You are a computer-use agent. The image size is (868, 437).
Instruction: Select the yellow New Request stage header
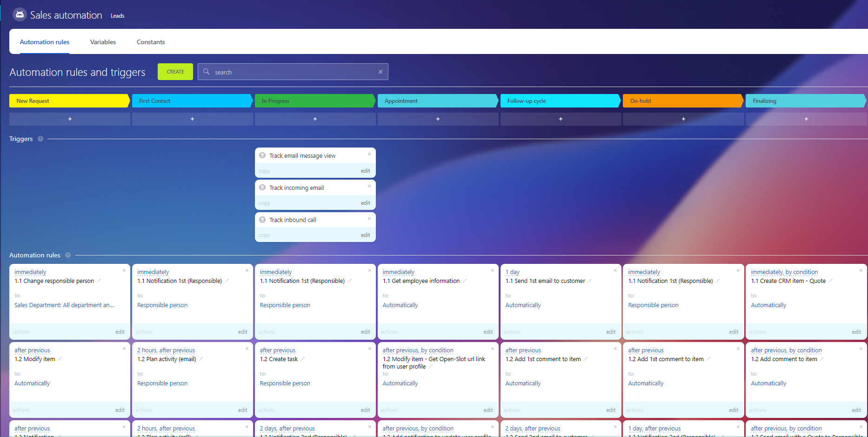[69, 101]
